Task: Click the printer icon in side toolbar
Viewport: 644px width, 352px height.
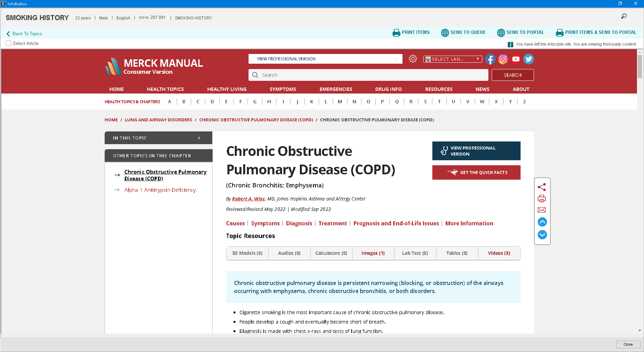Action: coord(542,198)
